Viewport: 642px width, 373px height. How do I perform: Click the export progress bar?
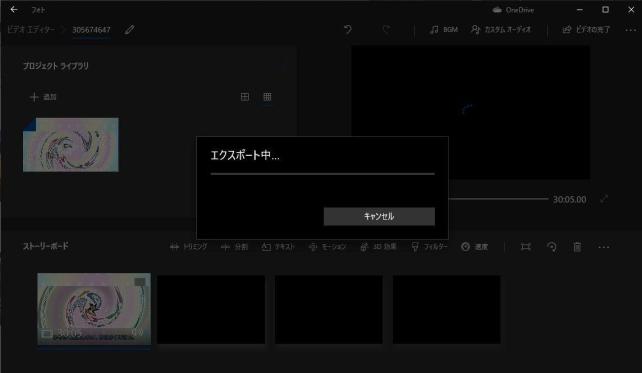323,174
